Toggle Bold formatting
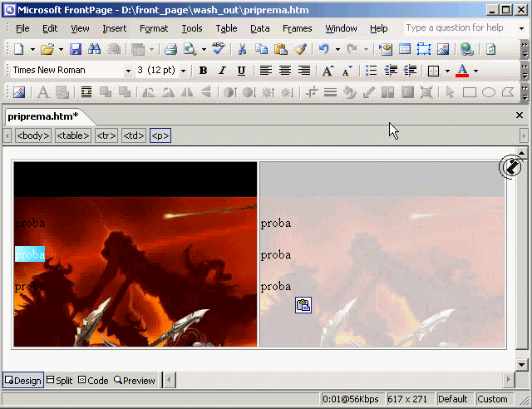 203,71
